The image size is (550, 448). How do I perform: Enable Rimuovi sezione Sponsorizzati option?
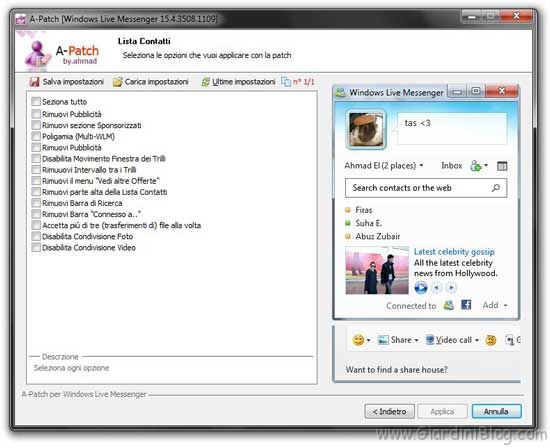tap(36, 125)
